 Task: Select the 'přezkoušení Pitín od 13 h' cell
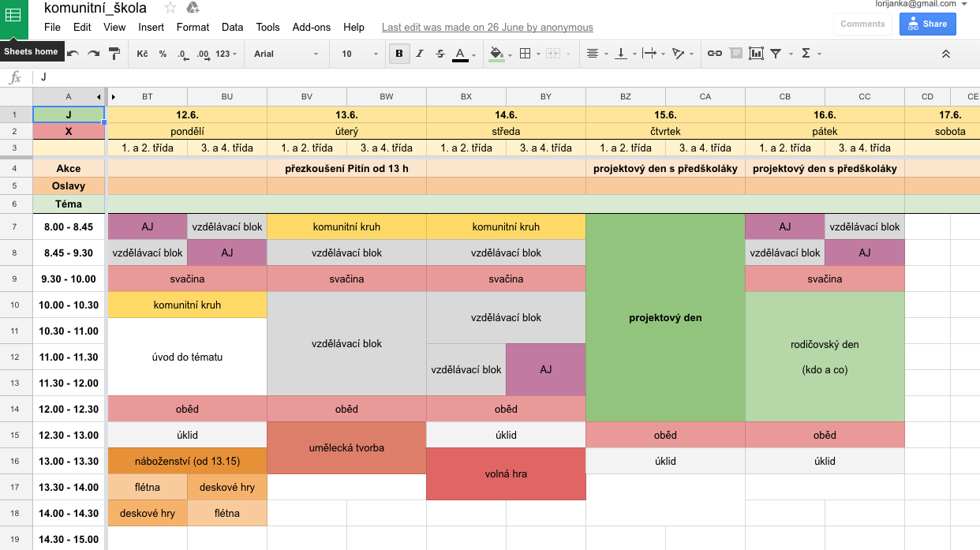click(x=346, y=168)
